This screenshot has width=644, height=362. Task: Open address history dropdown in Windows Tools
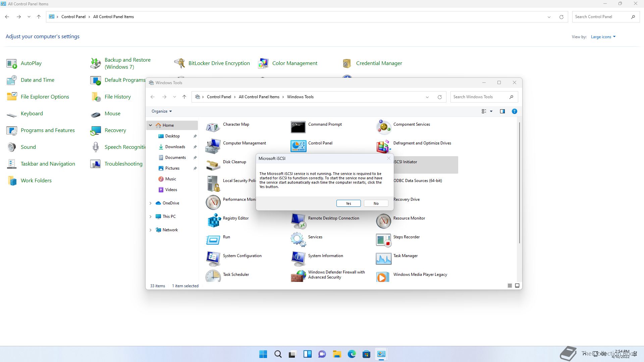pyautogui.click(x=427, y=97)
